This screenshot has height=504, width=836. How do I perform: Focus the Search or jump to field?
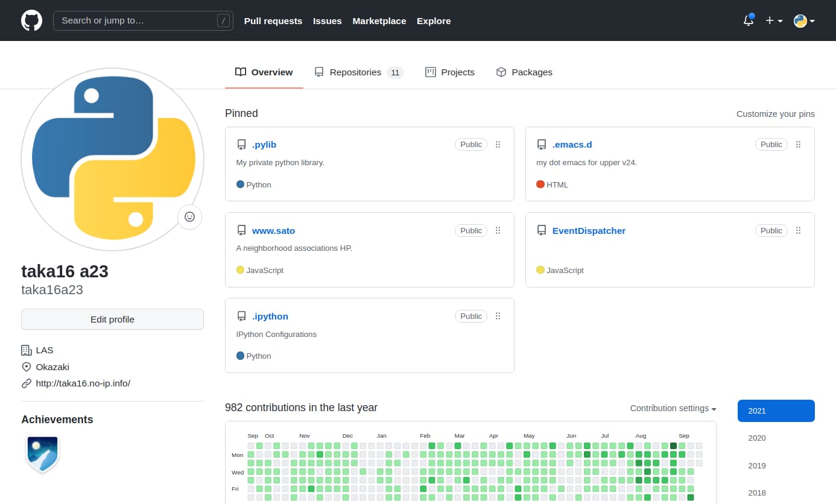[x=143, y=20]
